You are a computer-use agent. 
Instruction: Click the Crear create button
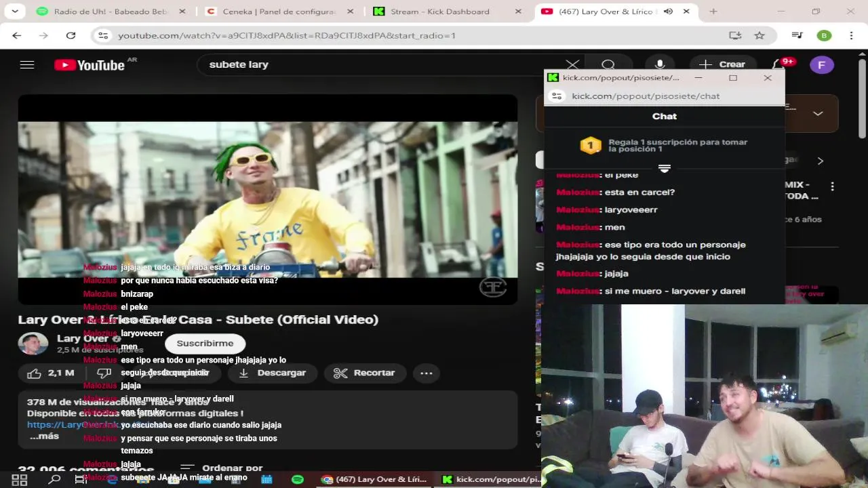pyautogui.click(x=722, y=65)
